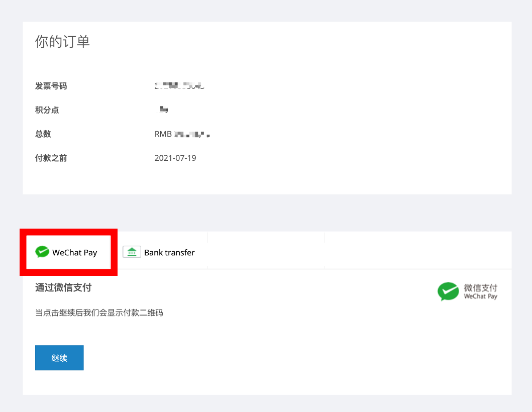Select the WeChat Pay payment tab
This screenshot has width=532, height=412.
tap(68, 252)
